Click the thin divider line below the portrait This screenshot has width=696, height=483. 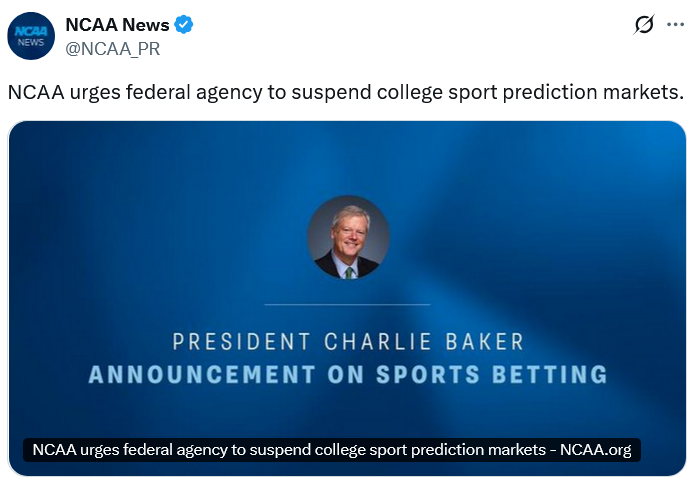tap(347, 304)
